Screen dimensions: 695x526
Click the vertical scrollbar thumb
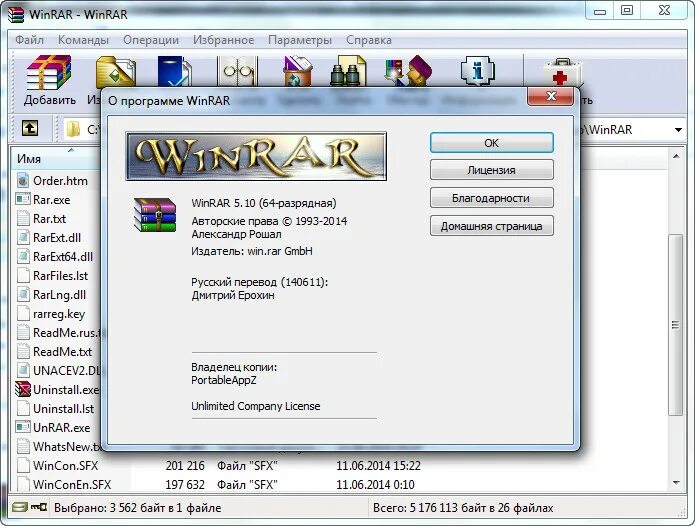[675, 325]
